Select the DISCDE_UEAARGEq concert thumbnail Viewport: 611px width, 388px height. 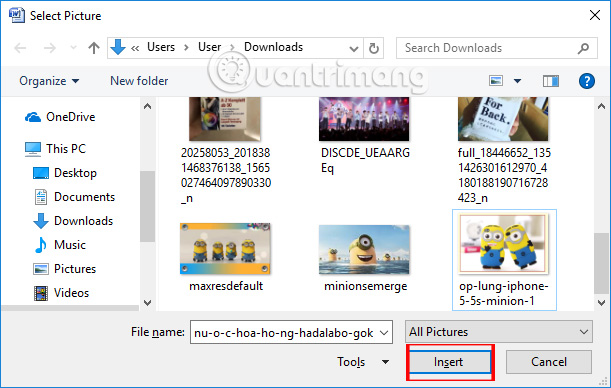[x=364, y=119]
